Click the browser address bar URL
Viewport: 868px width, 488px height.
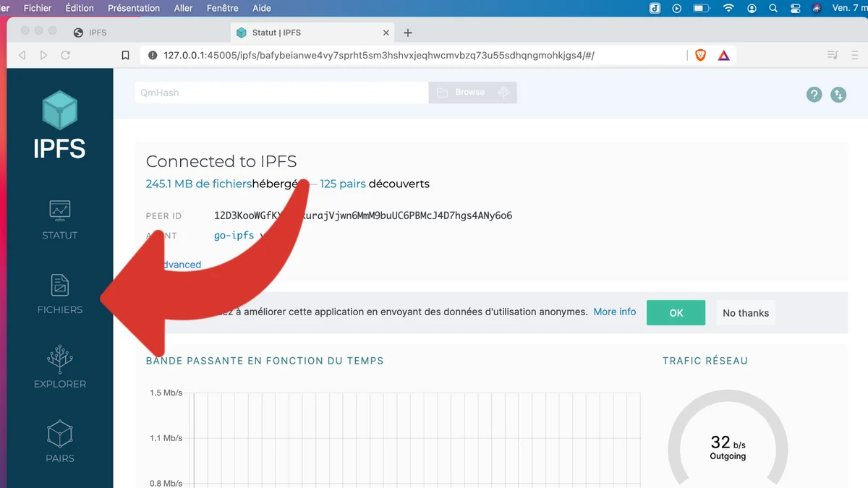tap(379, 55)
